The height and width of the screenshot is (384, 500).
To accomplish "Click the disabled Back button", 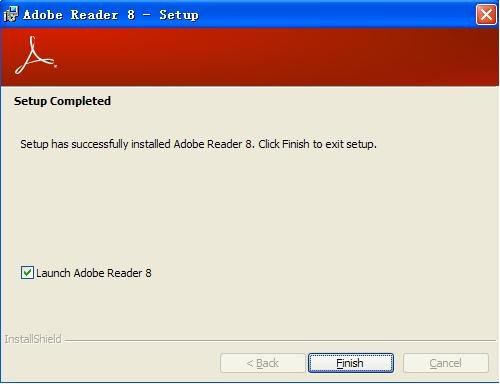I will pos(263,363).
